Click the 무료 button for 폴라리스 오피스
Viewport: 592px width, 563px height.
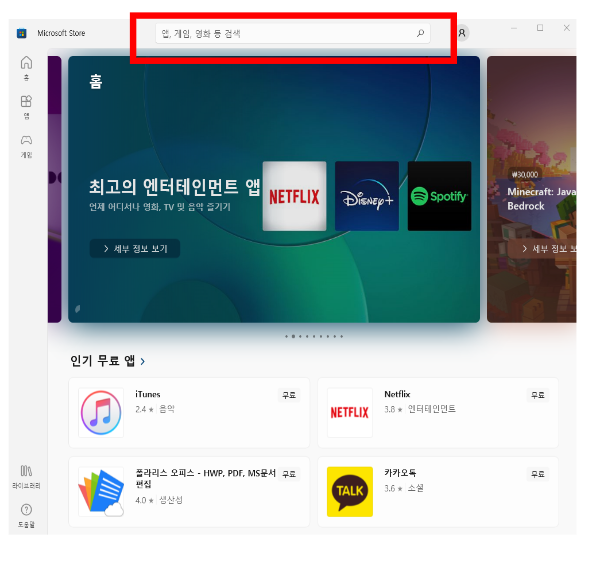(289, 474)
